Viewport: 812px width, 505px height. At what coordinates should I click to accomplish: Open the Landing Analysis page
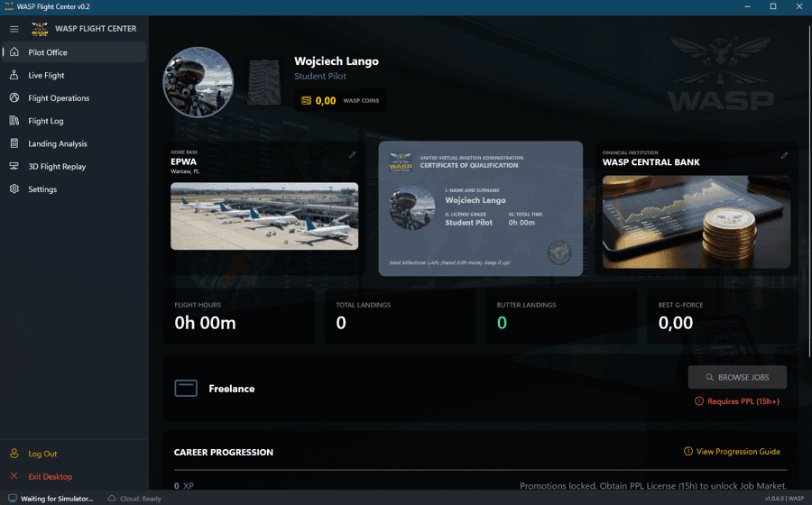pyautogui.click(x=74, y=143)
